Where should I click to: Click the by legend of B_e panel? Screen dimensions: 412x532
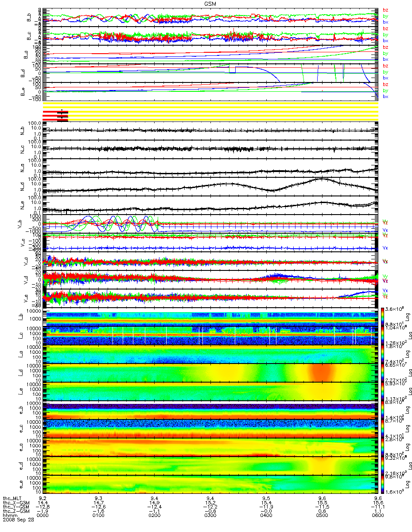point(385,90)
